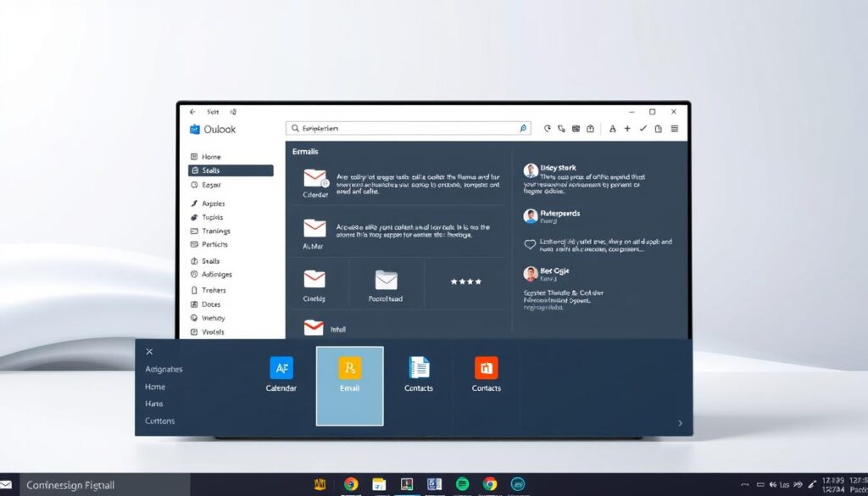868x496 pixels.
Task: Click inside the Outlook search field
Action: (408, 128)
